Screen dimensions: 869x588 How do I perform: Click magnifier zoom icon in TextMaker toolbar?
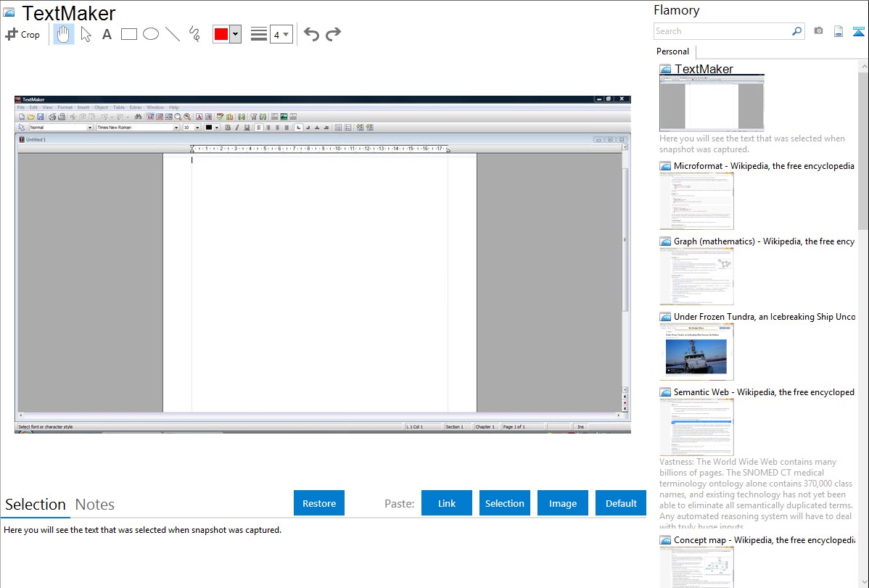click(x=178, y=117)
